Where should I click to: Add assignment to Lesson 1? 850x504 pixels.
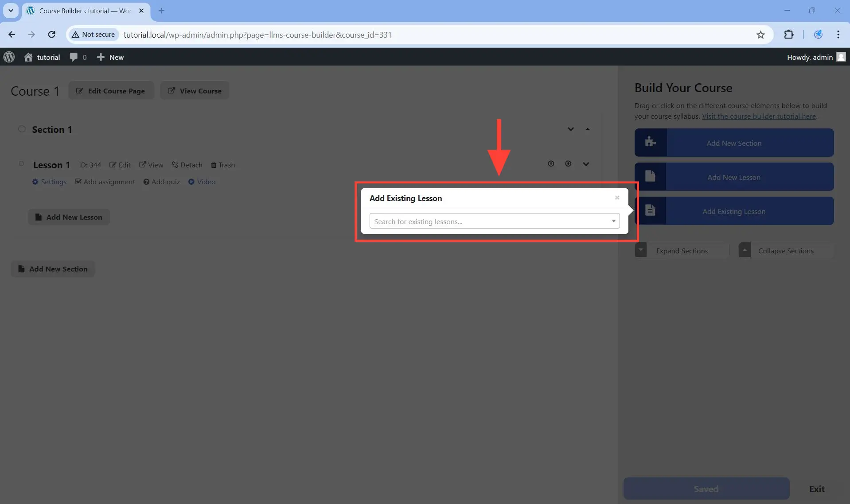pyautogui.click(x=105, y=182)
